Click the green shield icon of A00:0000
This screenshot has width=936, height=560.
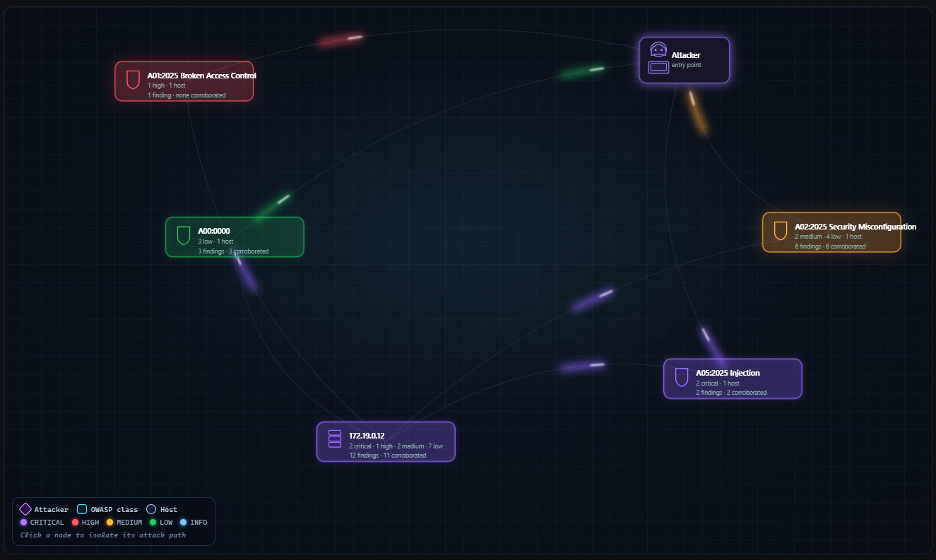pyautogui.click(x=184, y=236)
